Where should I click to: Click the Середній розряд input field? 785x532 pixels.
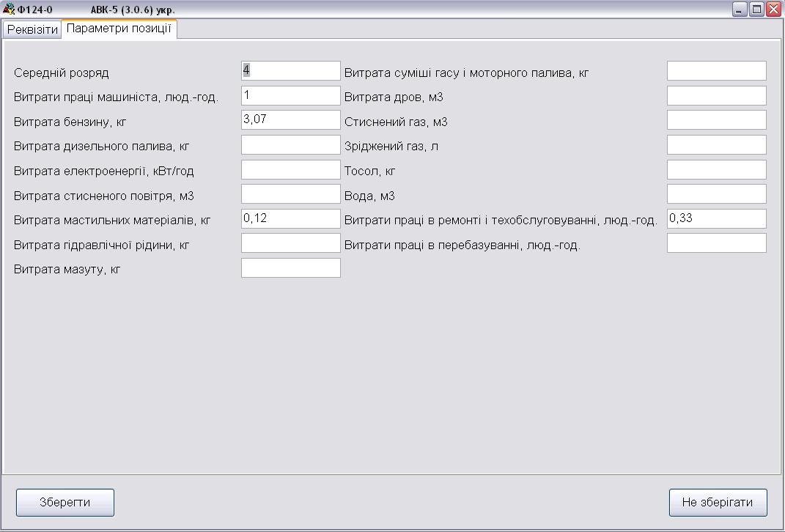(291, 71)
